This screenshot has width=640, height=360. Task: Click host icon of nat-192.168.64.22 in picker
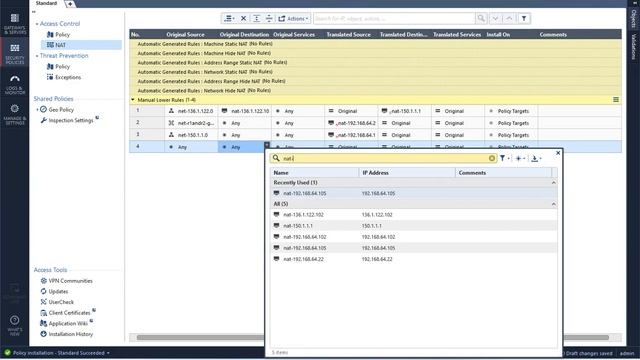click(x=276, y=259)
